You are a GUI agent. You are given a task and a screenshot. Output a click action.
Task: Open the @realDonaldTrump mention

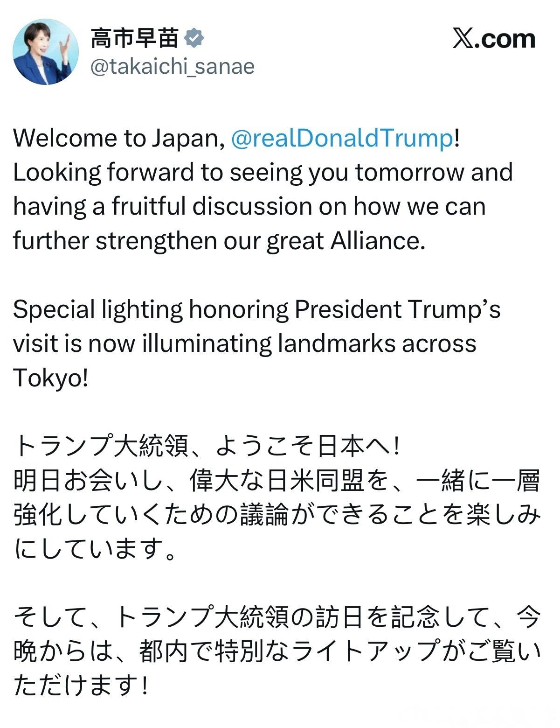click(x=341, y=139)
